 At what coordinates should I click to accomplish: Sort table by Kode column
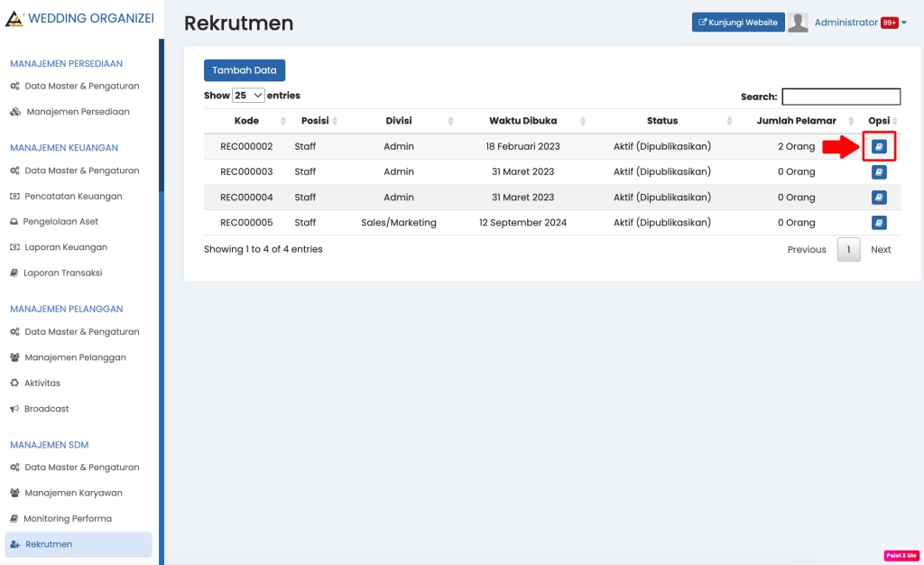[x=246, y=120]
